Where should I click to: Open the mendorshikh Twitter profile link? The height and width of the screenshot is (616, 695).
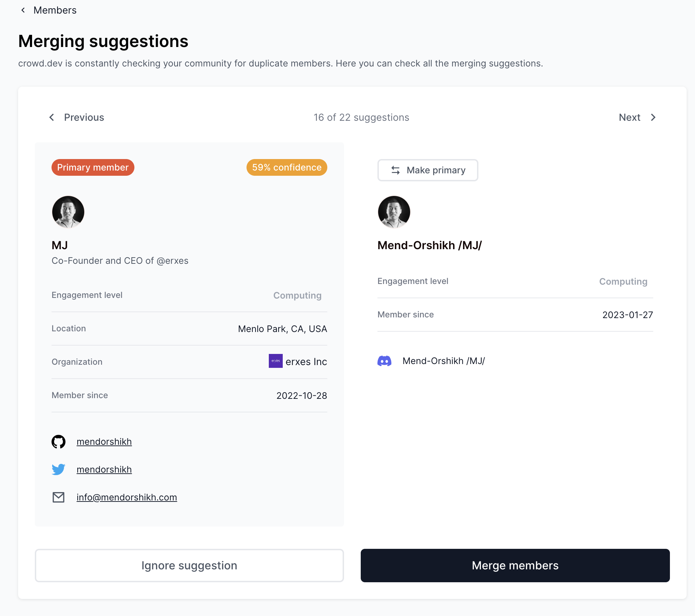(104, 469)
